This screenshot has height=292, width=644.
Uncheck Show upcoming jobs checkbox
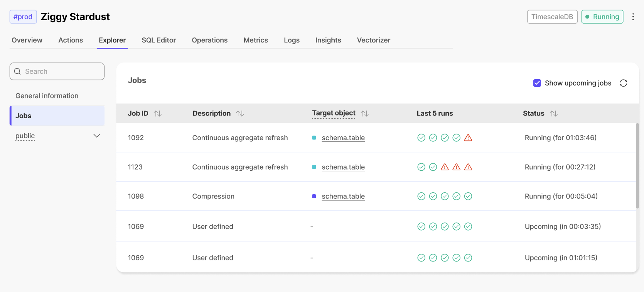(x=537, y=83)
